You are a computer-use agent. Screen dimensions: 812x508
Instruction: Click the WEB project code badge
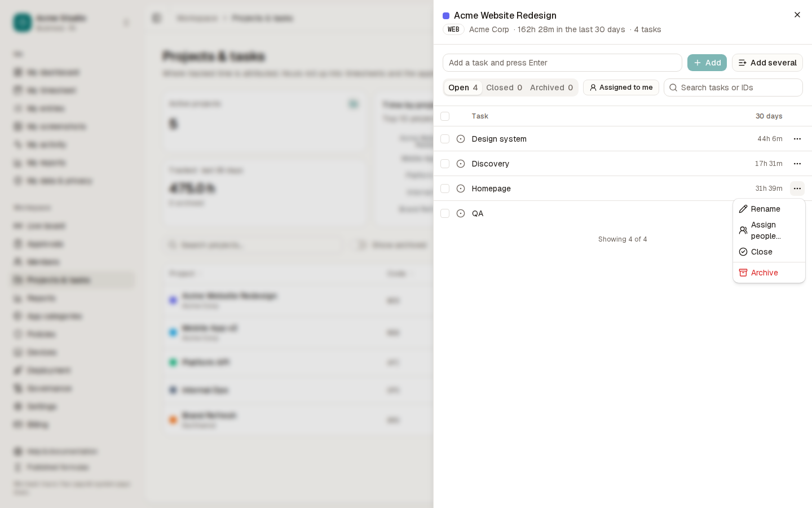pyautogui.click(x=453, y=29)
